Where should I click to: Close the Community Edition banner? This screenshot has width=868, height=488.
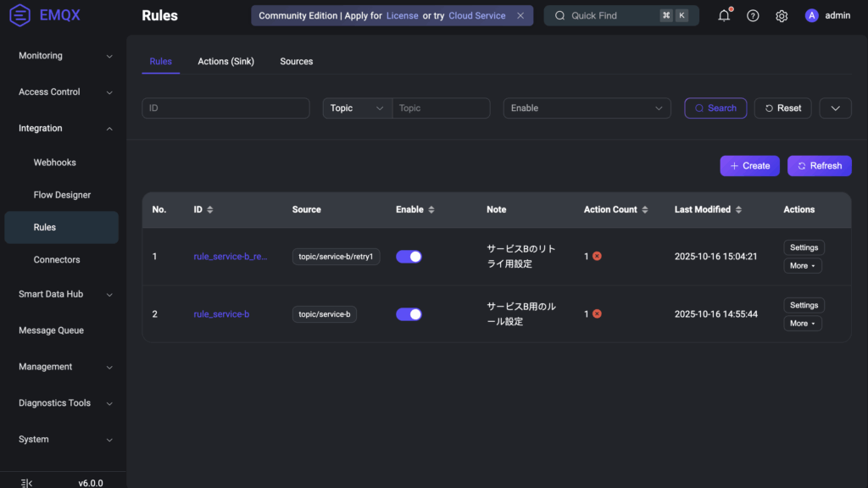tap(520, 15)
